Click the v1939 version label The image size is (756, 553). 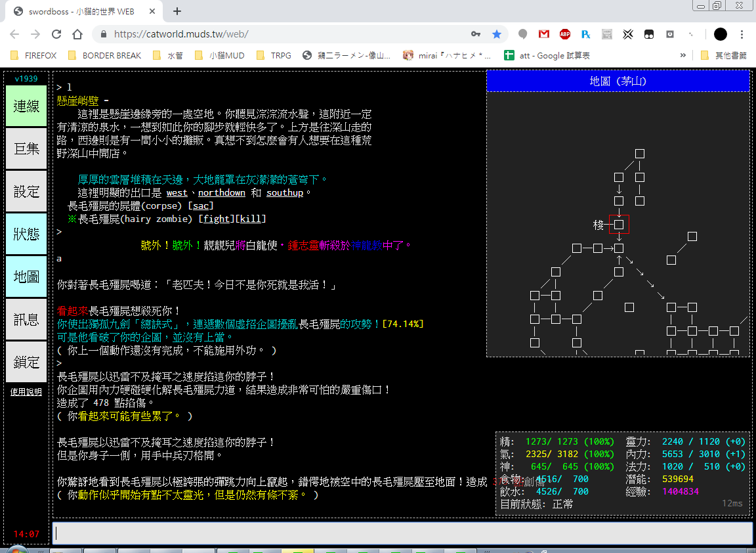26,79
